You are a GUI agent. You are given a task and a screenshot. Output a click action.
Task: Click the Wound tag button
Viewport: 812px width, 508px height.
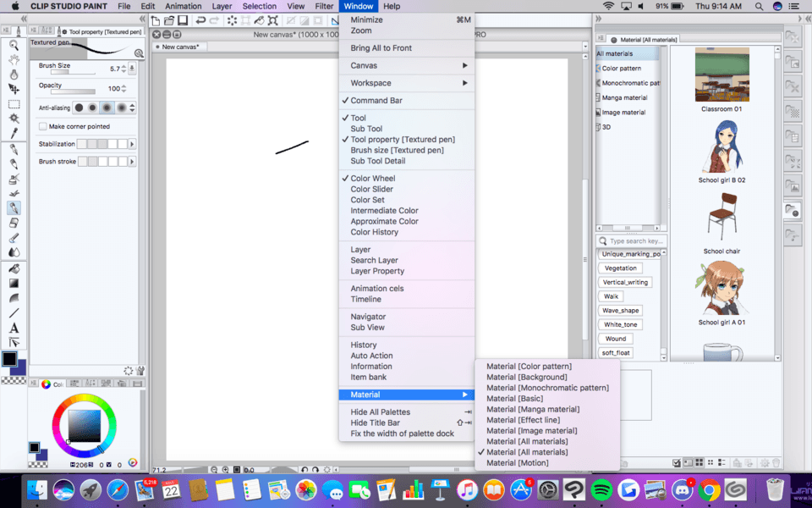(615, 338)
